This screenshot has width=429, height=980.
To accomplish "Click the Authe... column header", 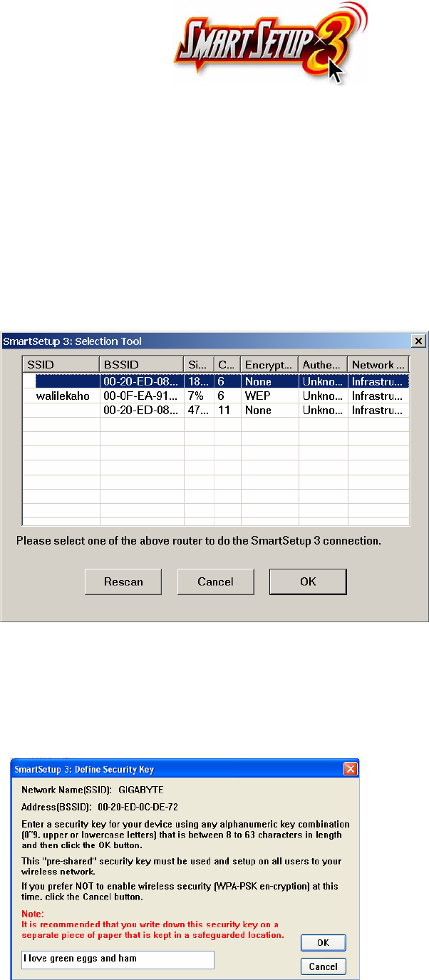I will (323, 364).
